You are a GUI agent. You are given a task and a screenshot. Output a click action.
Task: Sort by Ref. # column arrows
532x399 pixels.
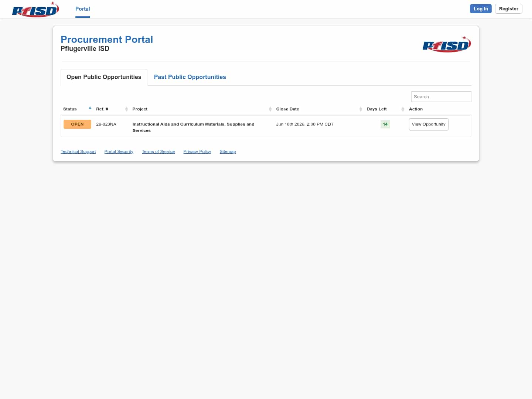coord(126,109)
